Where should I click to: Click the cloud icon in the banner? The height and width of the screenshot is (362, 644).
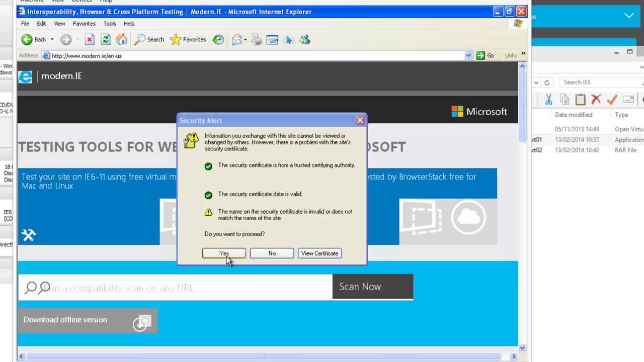(x=468, y=217)
